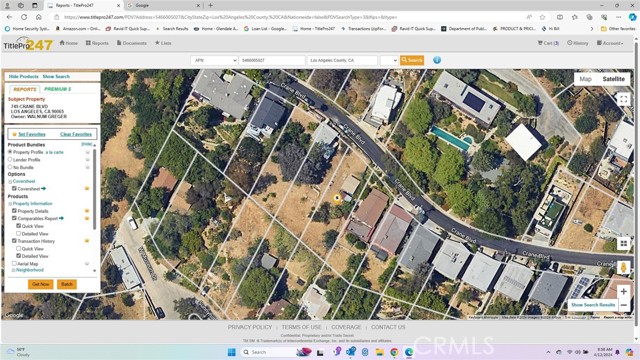Uncheck the Coversheet checkbox
Image resolution: width=640 pixels, height=360 pixels.
tap(14, 189)
